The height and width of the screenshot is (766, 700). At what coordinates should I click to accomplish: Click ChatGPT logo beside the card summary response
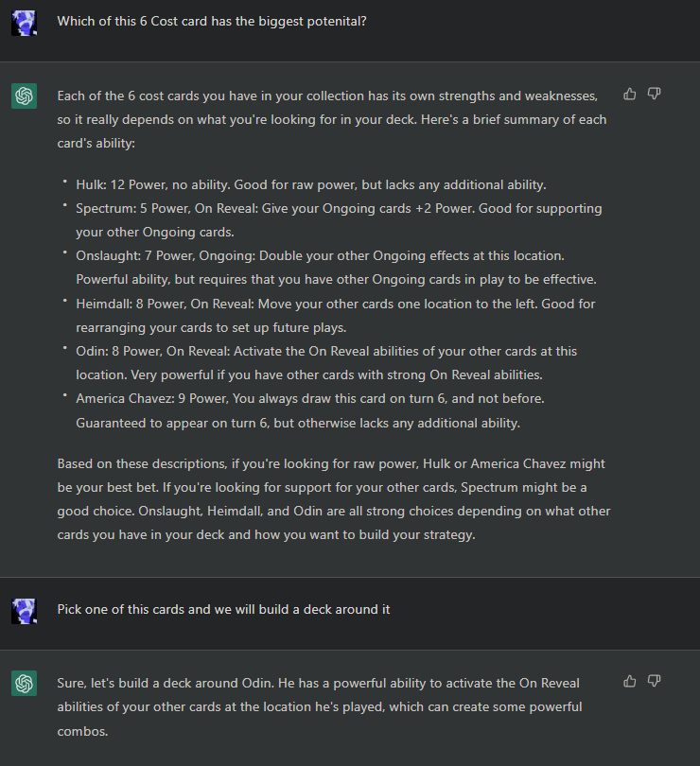25,96
